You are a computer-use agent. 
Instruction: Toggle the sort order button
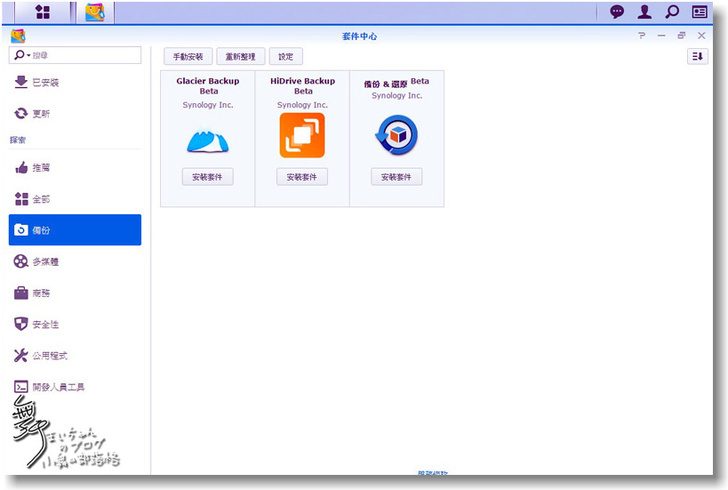click(x=697, y=57)
